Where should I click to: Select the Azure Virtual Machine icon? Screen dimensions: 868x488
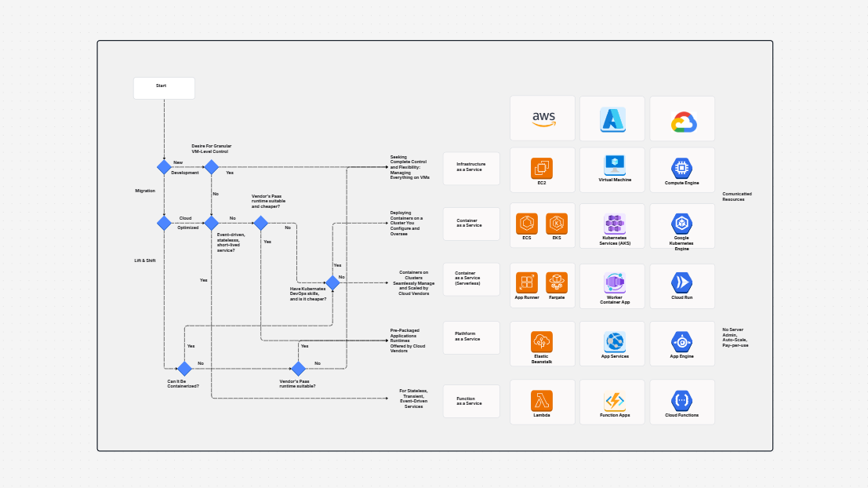(x=615, y=165)
